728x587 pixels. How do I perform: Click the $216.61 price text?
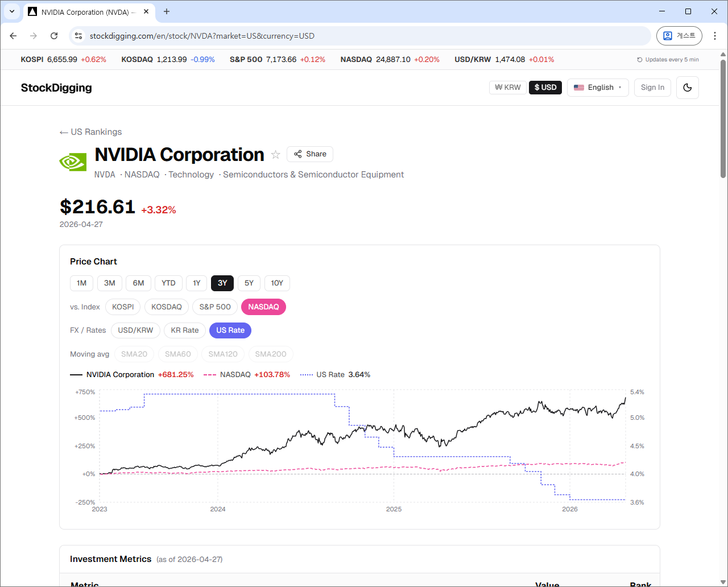tap(98, 206)
